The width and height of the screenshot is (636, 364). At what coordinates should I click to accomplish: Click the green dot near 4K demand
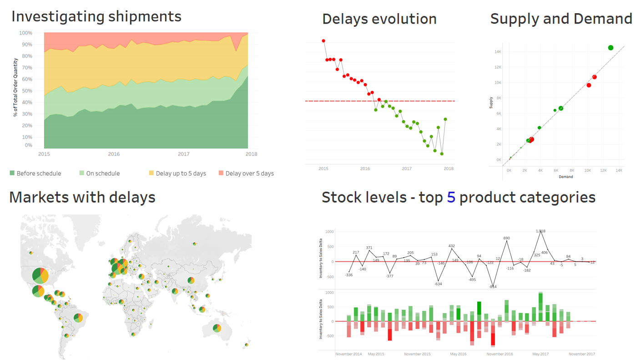point(540,128)
